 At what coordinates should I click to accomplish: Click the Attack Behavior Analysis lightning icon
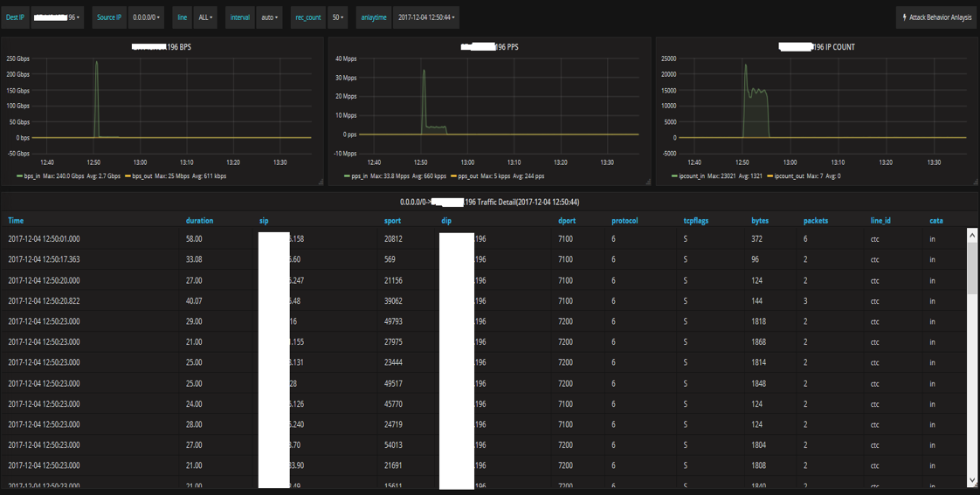(904, 17)
